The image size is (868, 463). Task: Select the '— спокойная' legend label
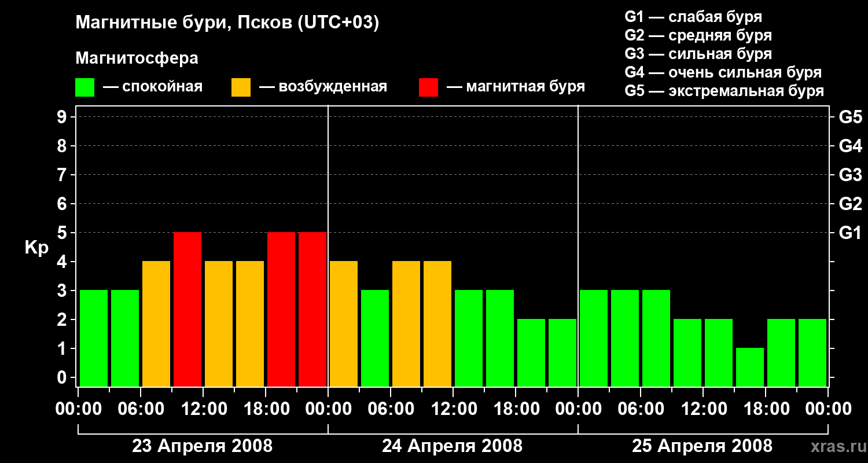pyautogui.click(x=153, y=87)
